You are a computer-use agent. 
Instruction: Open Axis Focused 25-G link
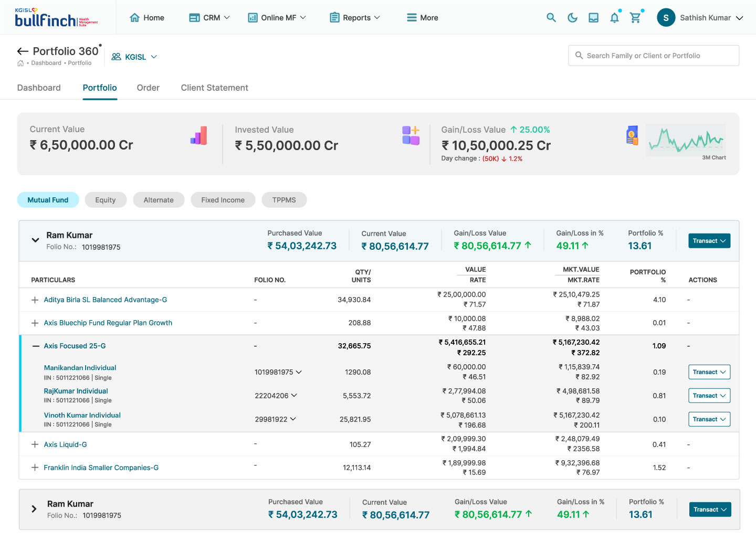pyautogui.click(x=75, y=346)
